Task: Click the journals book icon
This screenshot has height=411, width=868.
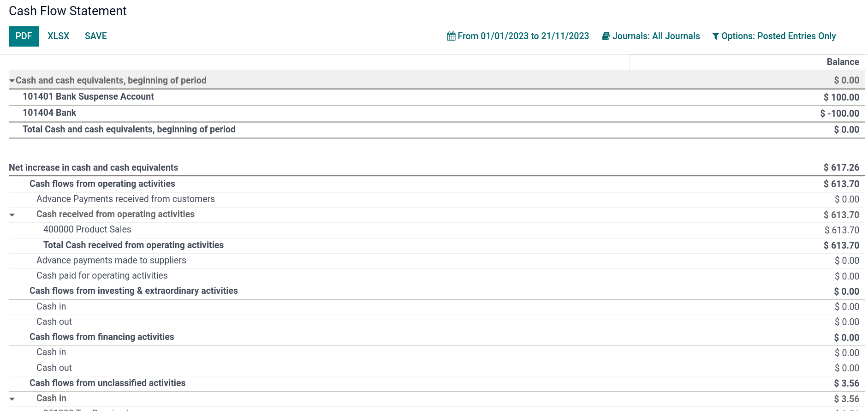Action: (x=606, y=36)
